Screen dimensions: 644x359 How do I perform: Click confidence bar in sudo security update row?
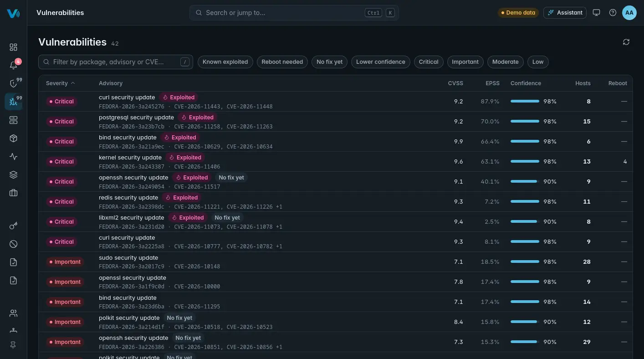[525, 262]
